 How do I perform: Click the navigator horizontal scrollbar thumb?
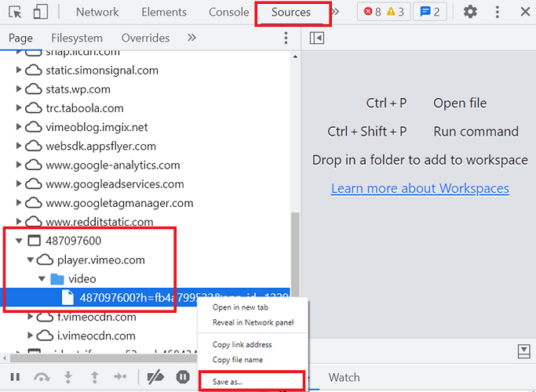[104, 358]
